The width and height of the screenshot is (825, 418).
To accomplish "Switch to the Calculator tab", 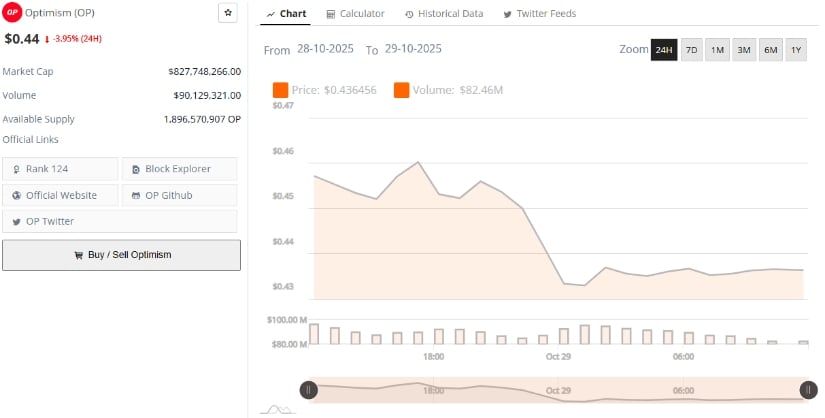I will [x=355, y=14].
